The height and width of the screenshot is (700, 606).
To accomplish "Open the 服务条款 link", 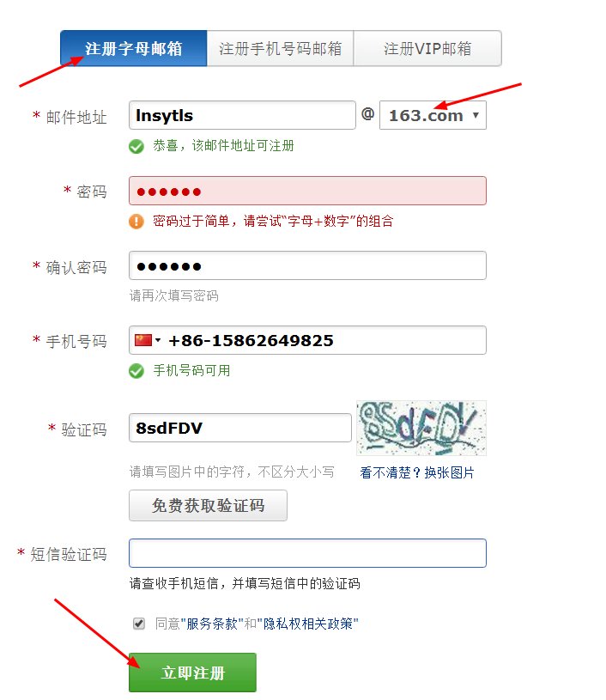I will [211, 624].
